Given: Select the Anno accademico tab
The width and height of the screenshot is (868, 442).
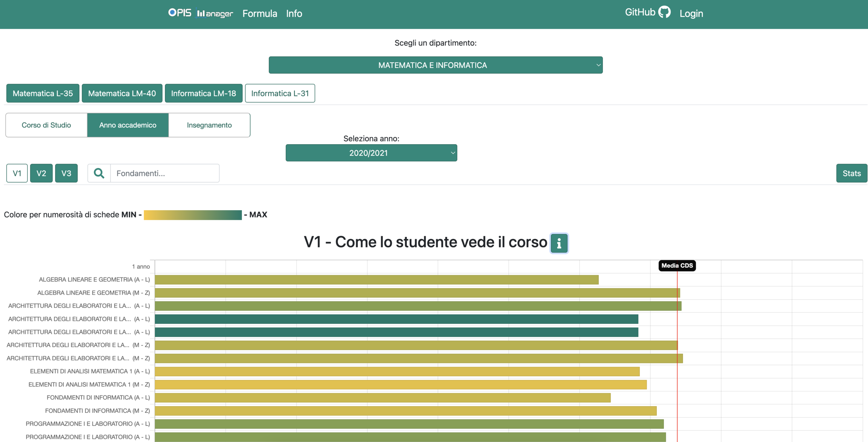Looking at the screenshot, I should click(x=128, y=125).
